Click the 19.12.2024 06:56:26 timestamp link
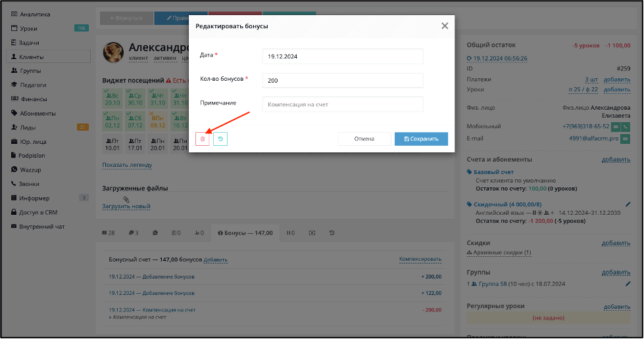This screenshot has height=339, width=644. pyautogui.click(x=500, y=58)
